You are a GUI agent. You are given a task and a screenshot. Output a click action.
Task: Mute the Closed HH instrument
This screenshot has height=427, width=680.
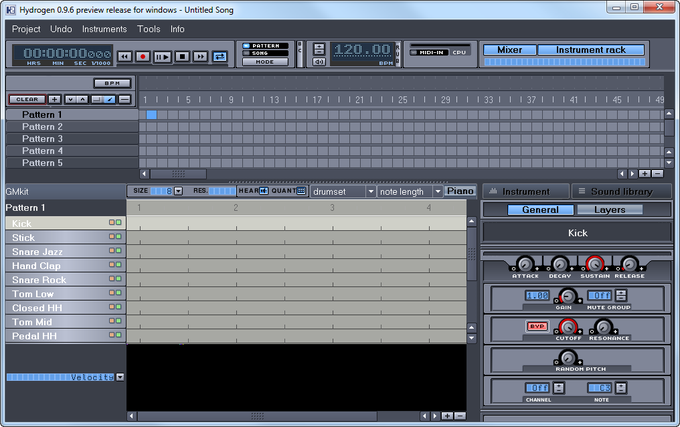112,306
